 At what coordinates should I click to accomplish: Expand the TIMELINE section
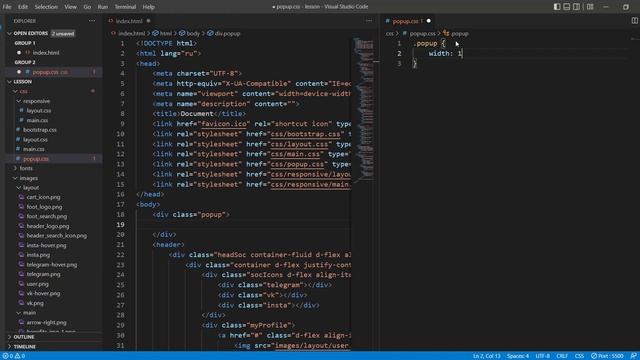(9, 347)
